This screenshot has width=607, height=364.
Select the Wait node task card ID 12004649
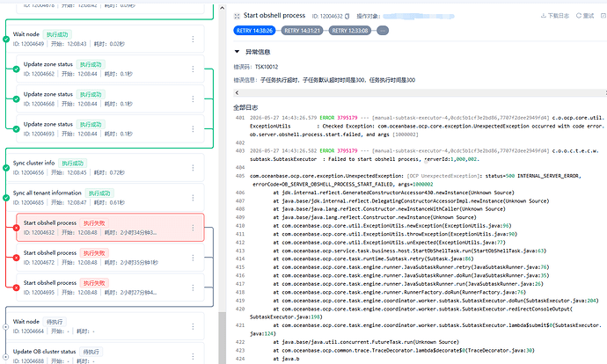(x=106, y=39)
